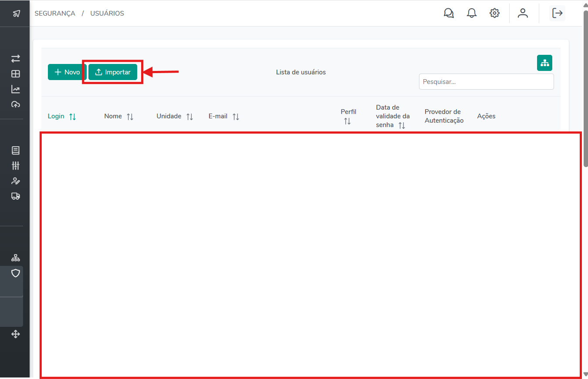Open the settings gear icon
The height and width of the screenshot is (379, 588).
[494, 13]
